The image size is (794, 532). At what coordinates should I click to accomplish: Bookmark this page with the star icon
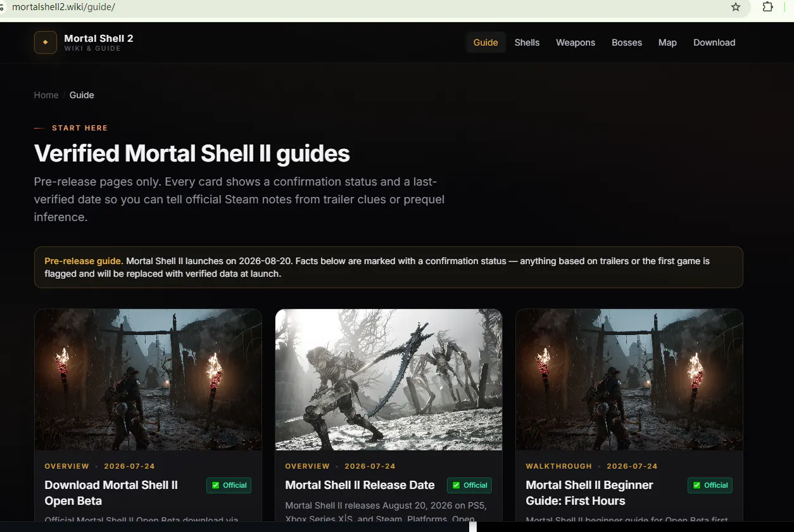pos(735,7)
